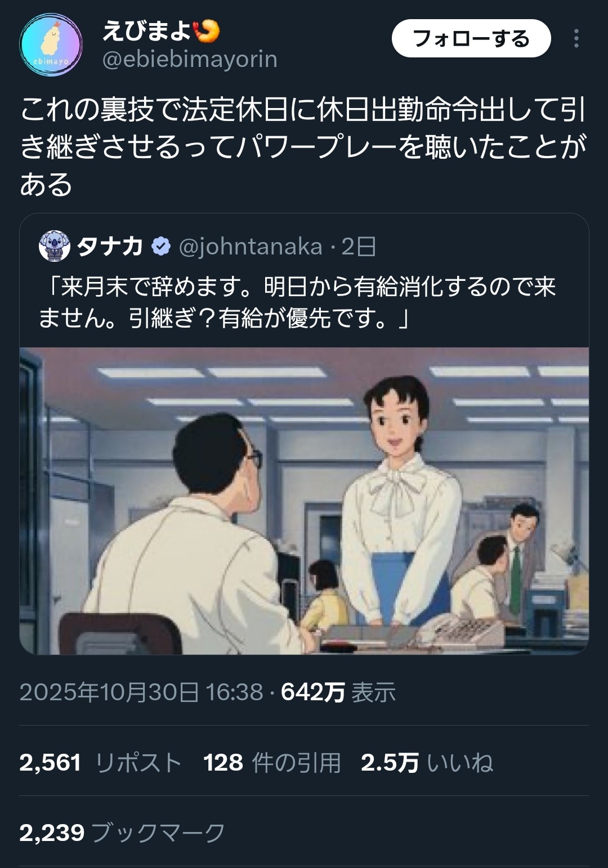This screenshot has width=608, height=868.
Task: View the 642万 表示 view count
Action: tap(338, 692)
